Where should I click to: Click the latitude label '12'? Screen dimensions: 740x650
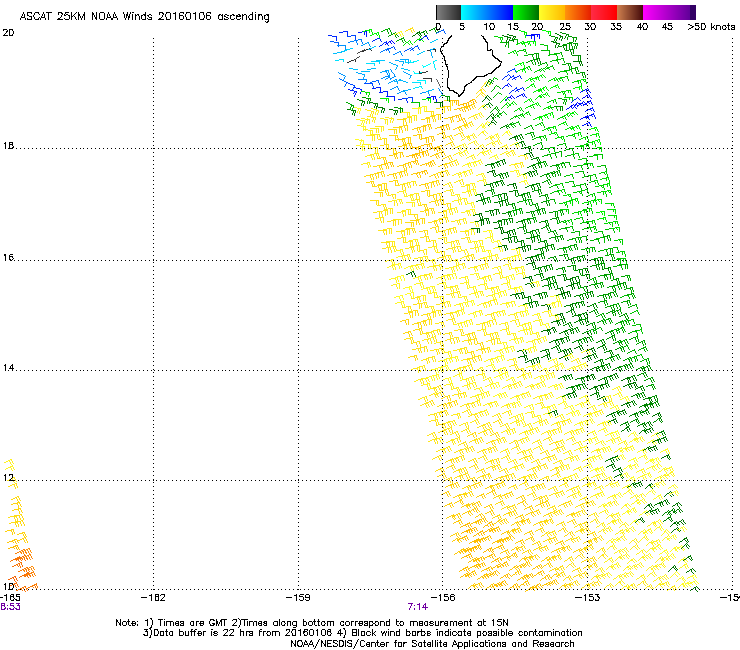coord(8,478)
